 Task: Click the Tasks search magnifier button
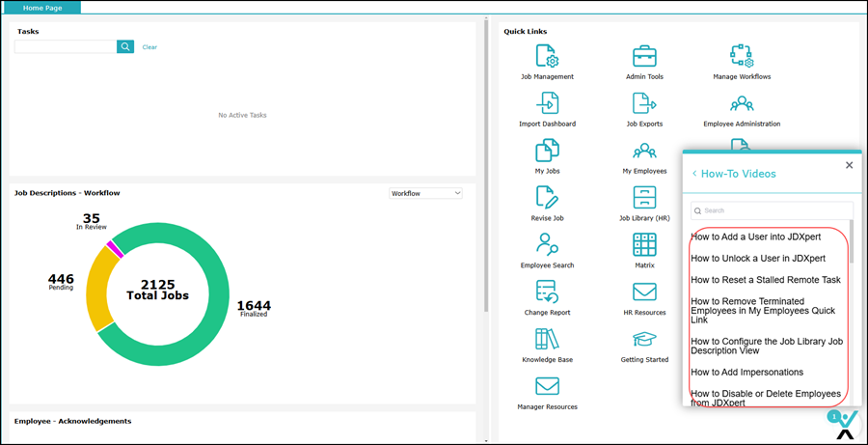click(125, 46)
